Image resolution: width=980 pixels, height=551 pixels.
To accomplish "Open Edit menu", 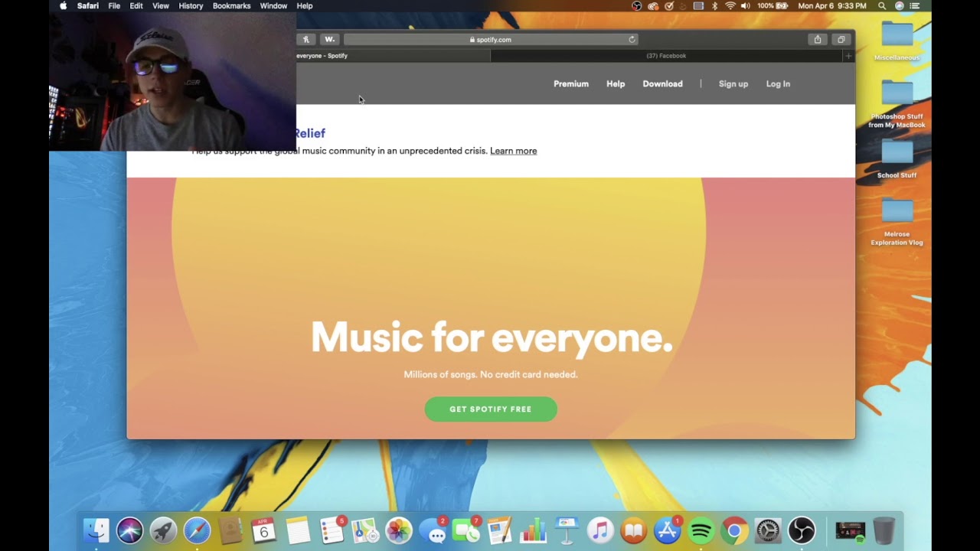I will tap(136, 5).
